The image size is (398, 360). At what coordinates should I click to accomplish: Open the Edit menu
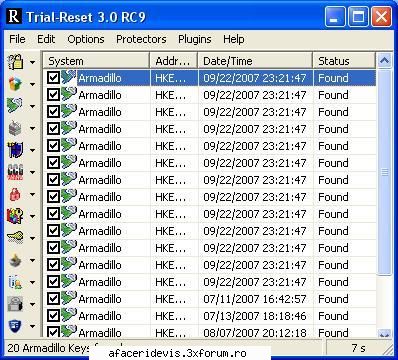(46, 39)
